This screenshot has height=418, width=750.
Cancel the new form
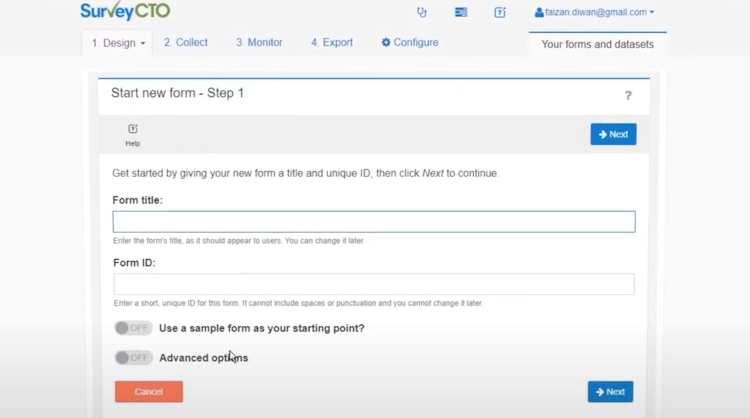(x=149, y=392)
